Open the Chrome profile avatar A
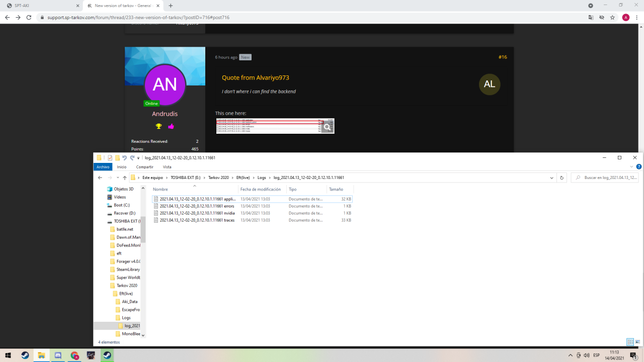The height and width of the screenshot is (362, 644). pos(626,17)
